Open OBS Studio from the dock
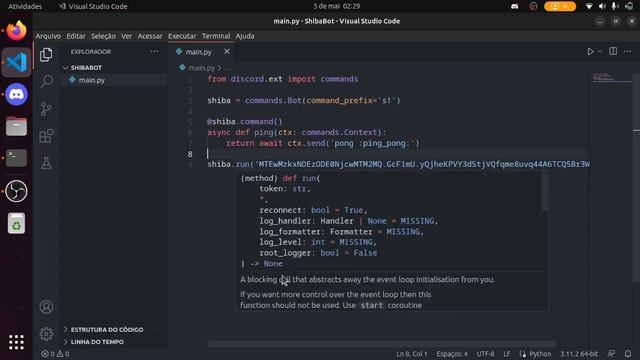The image size is (640, 360). click(16, 191)
